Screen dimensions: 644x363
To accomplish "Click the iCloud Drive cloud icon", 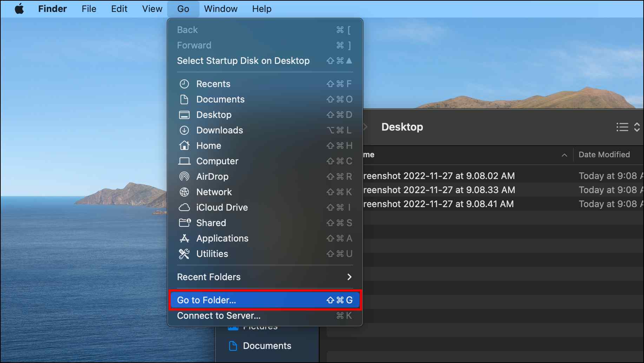I will tap(184, 207).
